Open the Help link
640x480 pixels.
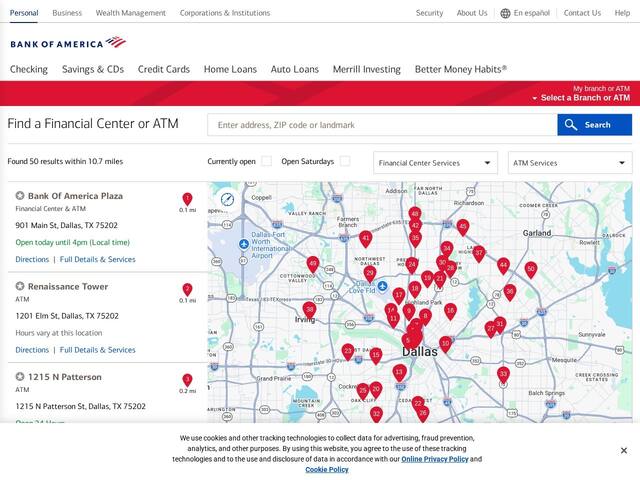click(x=622, y=13)
